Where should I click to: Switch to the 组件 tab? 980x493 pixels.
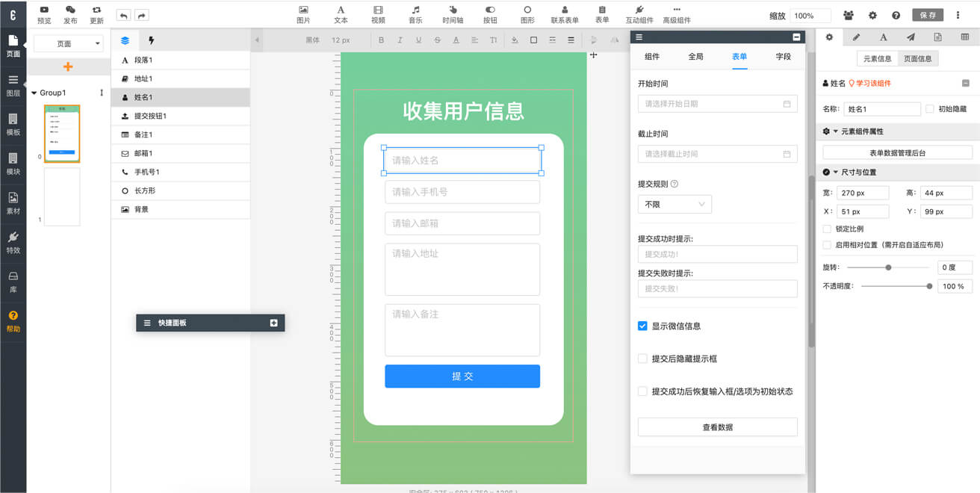click(x=652, y=57)
